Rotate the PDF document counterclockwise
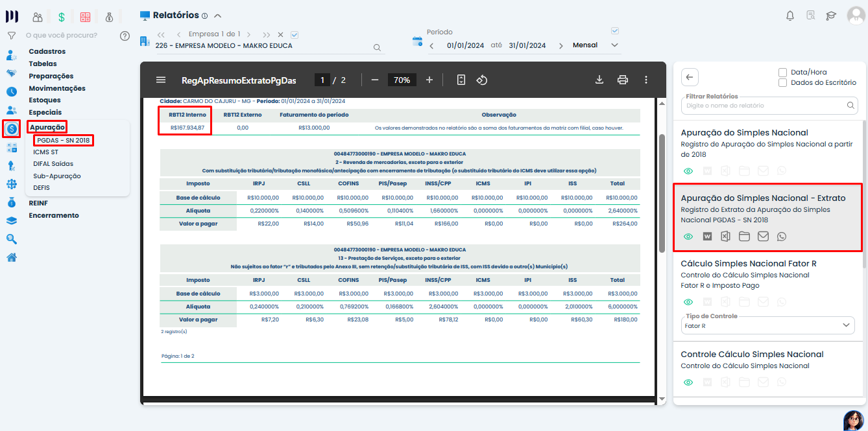Image resolution: width=868 pixels, height=431 pixels. coord(481,80)
